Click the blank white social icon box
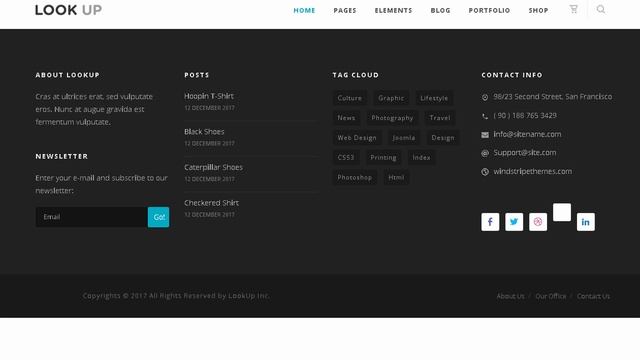The height and width of the screenshot is (360, 640). click(x=562, y=212)
